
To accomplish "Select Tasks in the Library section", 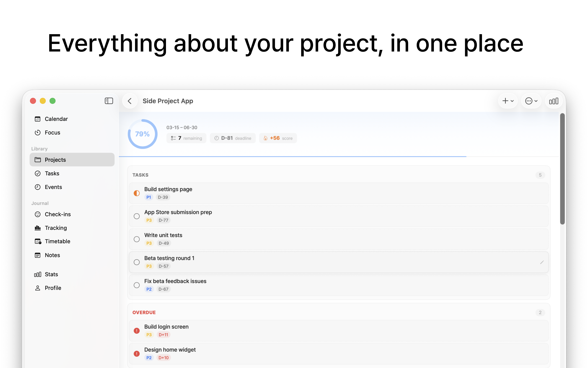I will coord(72,173).
